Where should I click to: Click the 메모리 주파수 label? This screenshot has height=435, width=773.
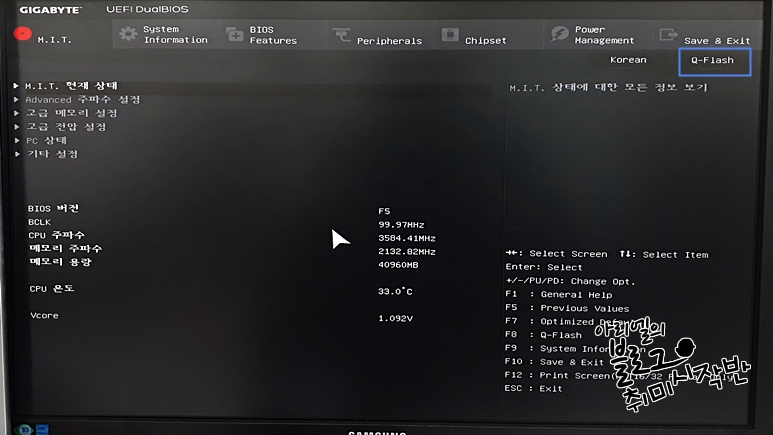pos(66,249)
